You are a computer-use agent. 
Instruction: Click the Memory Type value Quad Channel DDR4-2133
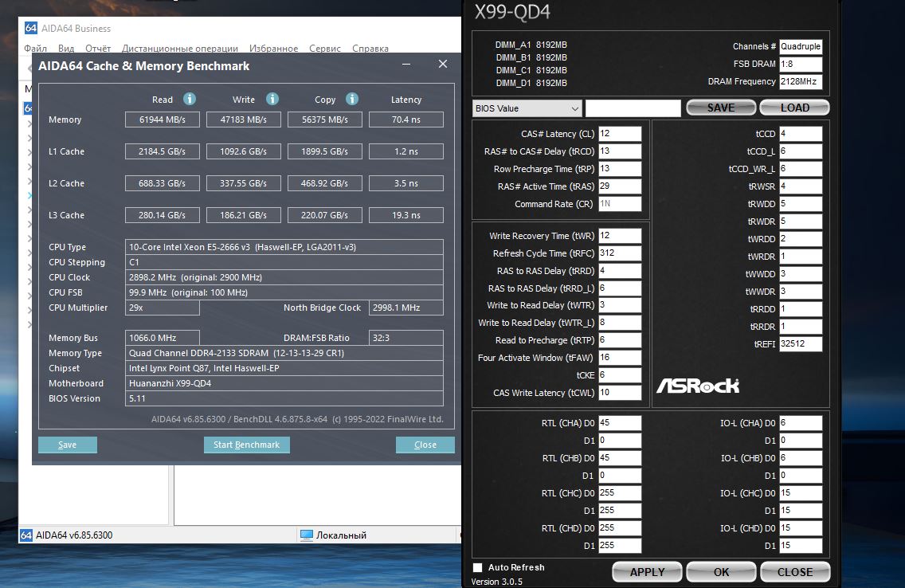pyautogui.click(x=284, y=353)
